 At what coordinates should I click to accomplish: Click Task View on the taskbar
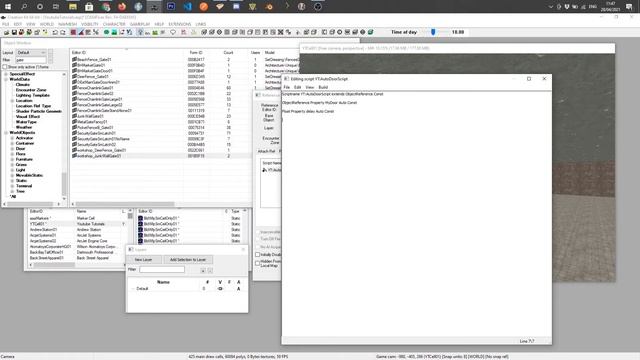coord(56,7)
